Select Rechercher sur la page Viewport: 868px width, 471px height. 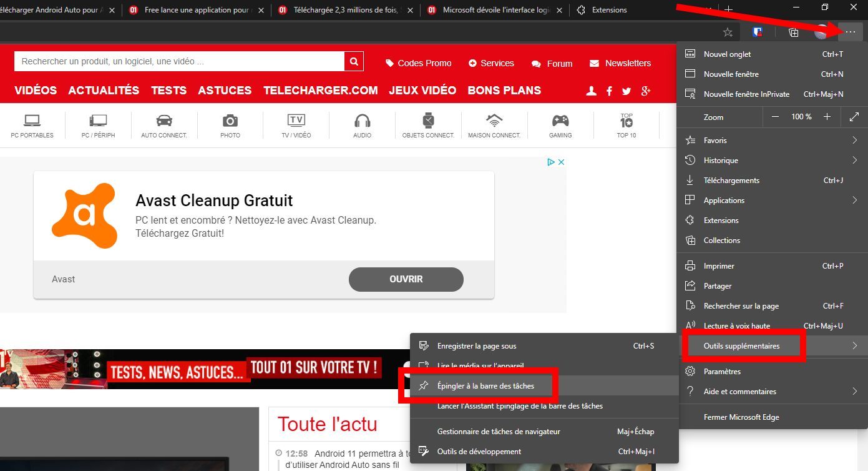[x=772, y=306]
